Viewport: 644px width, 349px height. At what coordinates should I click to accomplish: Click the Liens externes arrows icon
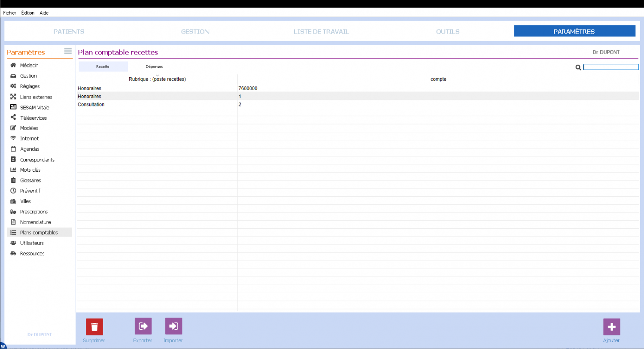click(x=13, y=97)
